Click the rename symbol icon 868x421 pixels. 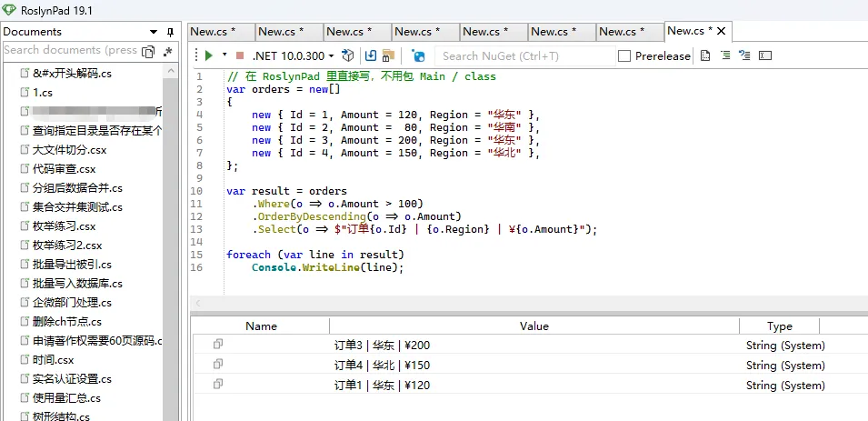pos(765,55)
